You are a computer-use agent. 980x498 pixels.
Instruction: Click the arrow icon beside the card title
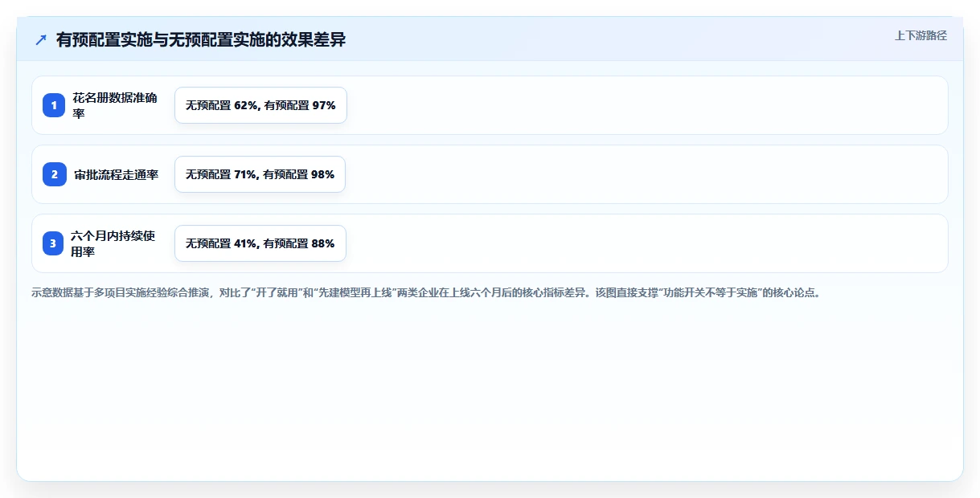[41, 39]
